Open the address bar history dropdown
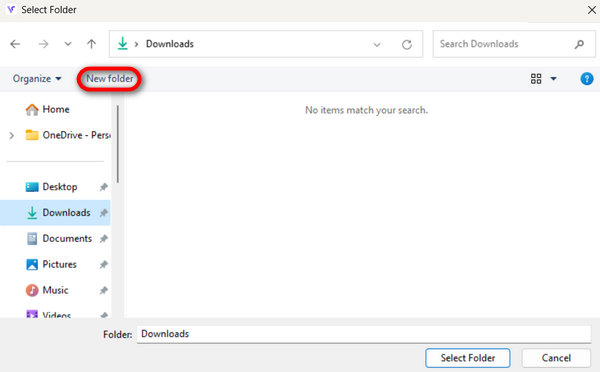The image size is (600, 372). tap(377, 44)
